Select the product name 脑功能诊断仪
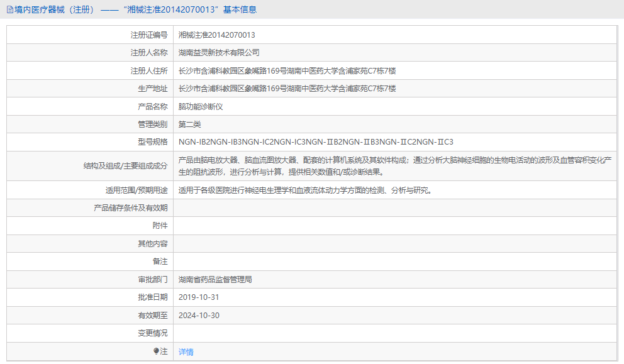 pyautogui.click(x=198, y=106)
